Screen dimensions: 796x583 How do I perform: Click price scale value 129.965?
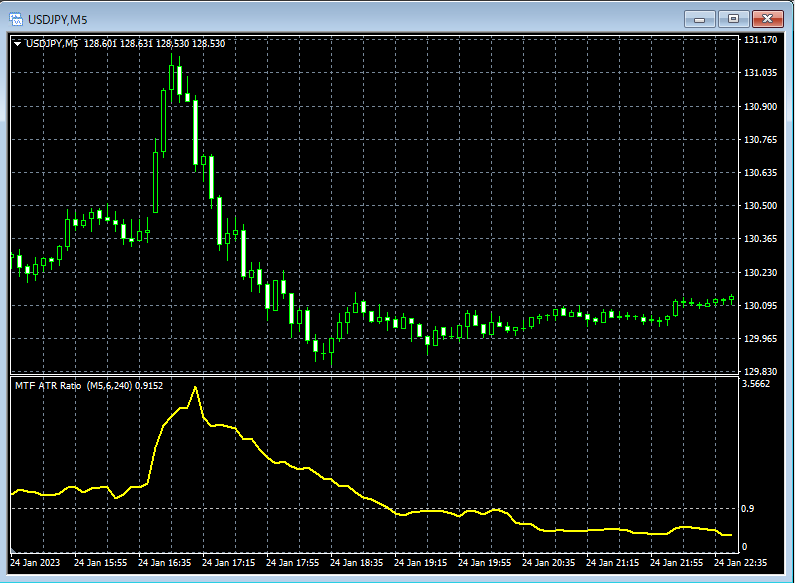(760, 338)
